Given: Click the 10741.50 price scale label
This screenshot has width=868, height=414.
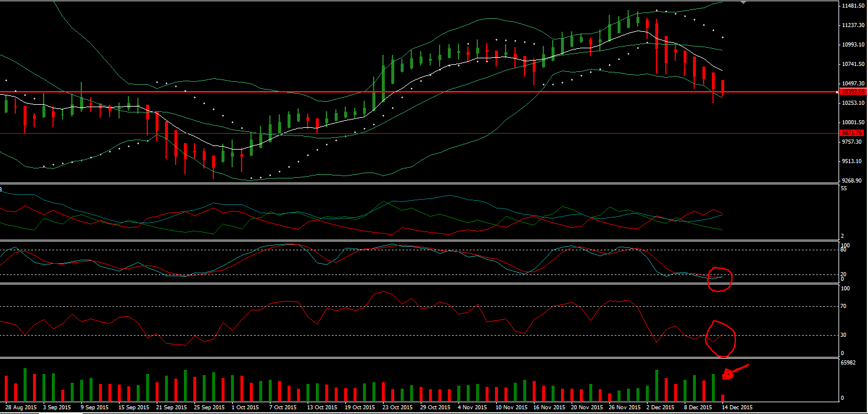Looking at the screenshot, I should [852, 64].
